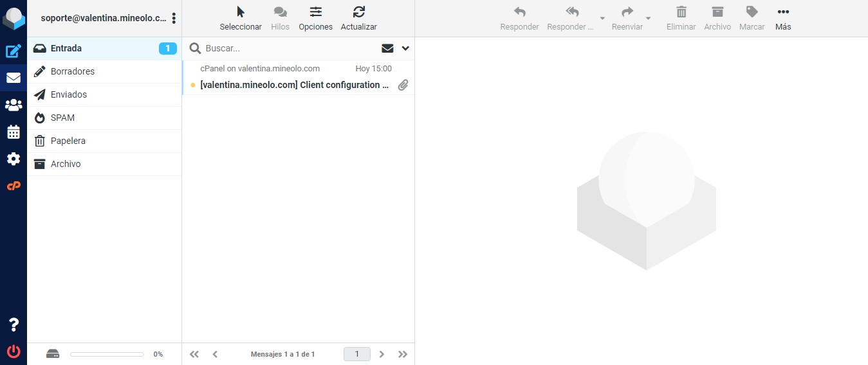Expand the Reenviar dropdown arrow
The image size is (868, 365).
(x=649, y=19)
